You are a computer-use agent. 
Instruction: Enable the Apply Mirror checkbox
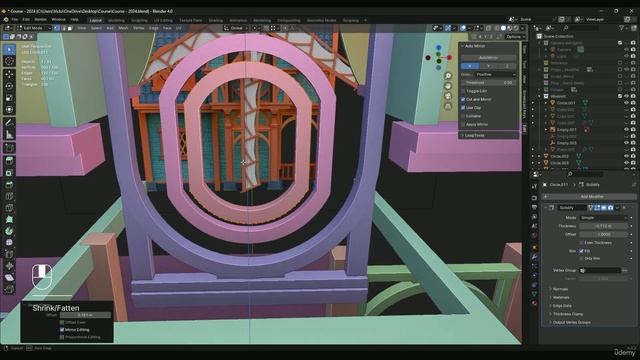463,124
